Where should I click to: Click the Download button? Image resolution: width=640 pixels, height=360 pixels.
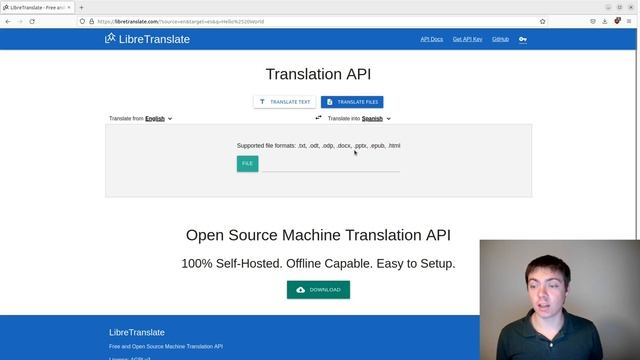(318, 290)
